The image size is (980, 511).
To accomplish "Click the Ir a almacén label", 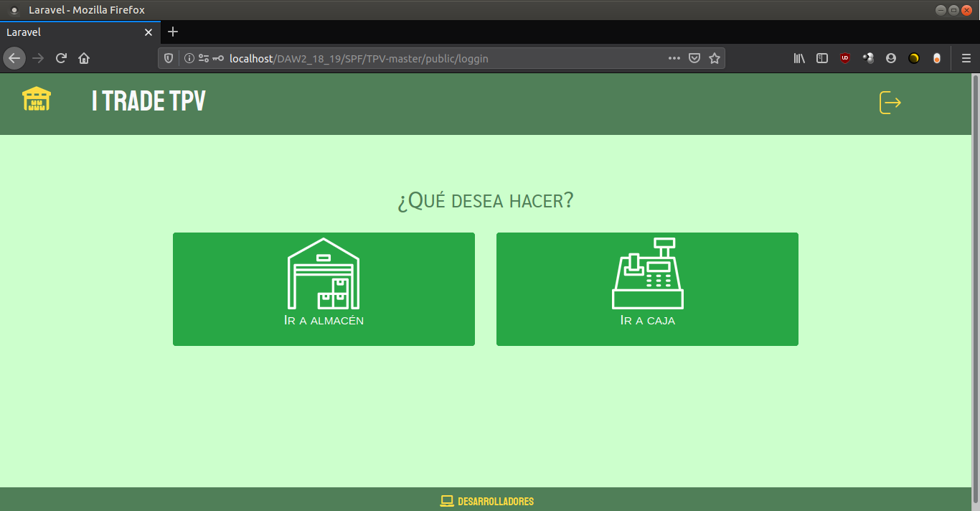I will tap(324, 320).
